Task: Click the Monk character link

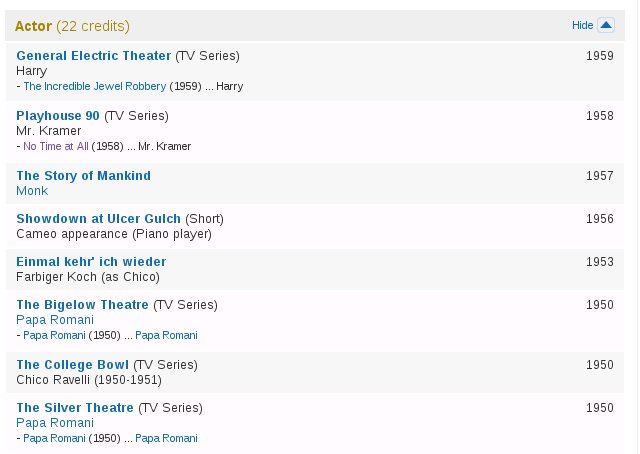Action: click(32, 191)
